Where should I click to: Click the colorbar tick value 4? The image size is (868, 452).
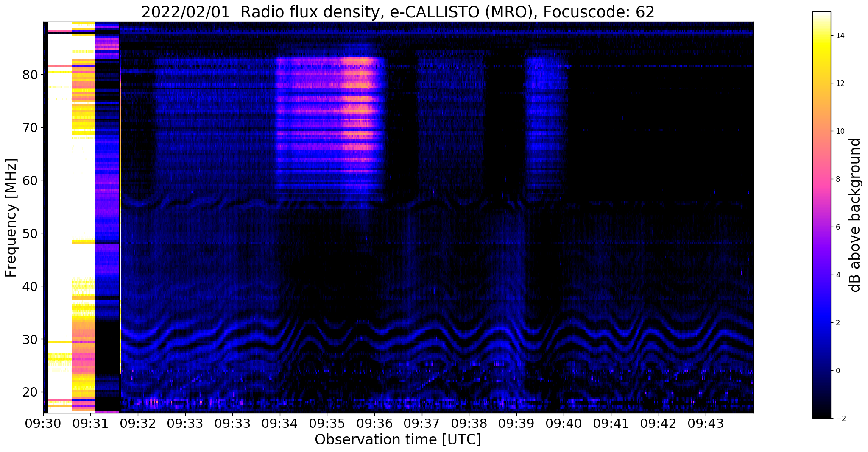click(x=837, y=275)
